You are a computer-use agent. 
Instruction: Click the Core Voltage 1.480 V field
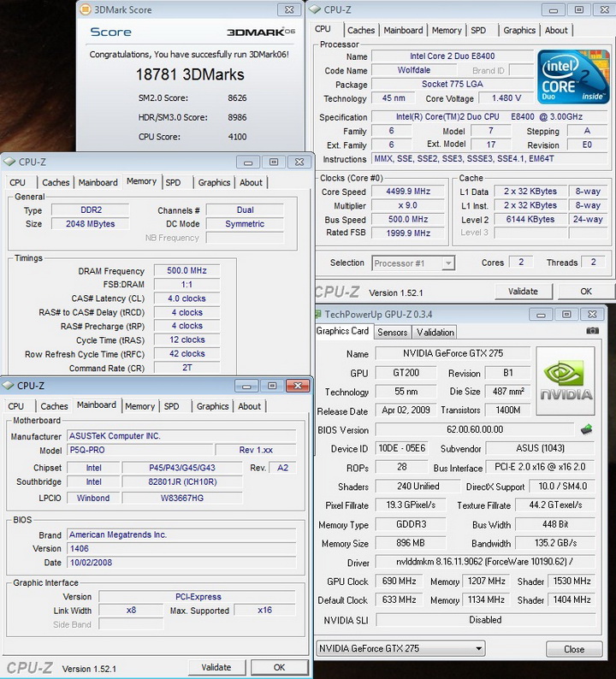pos(506,98)
